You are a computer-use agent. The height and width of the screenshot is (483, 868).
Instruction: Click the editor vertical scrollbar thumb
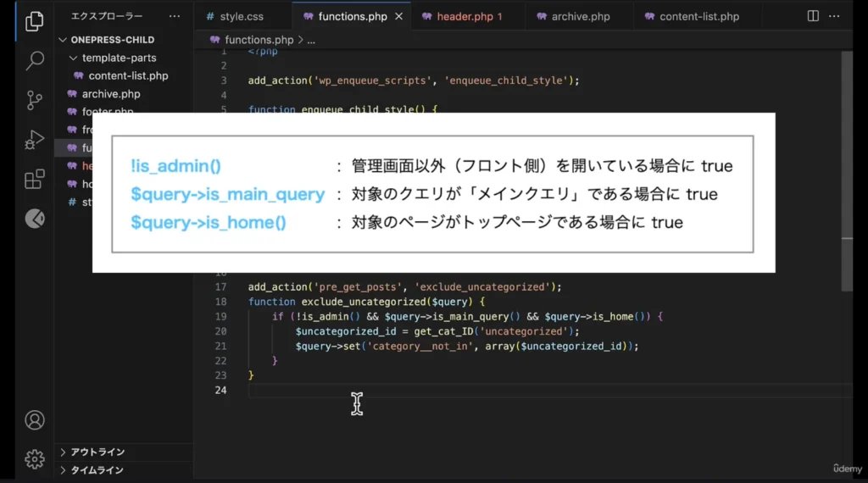pos(847,171)
